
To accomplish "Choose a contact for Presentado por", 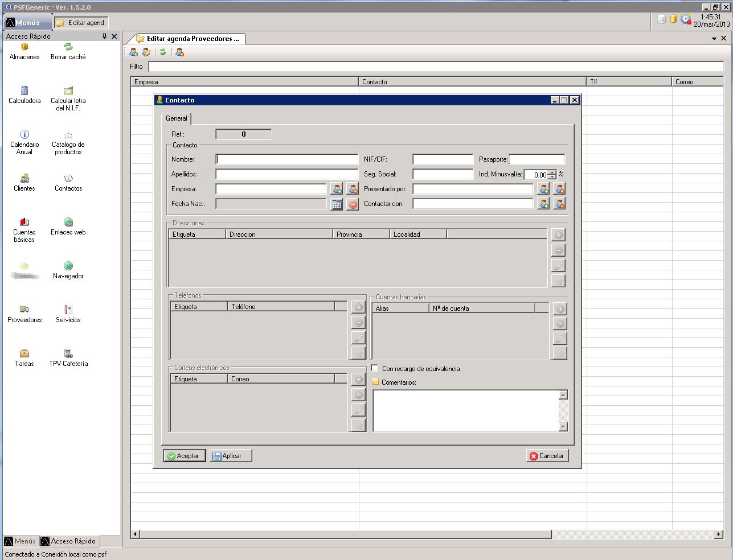I will coord(544,189).
